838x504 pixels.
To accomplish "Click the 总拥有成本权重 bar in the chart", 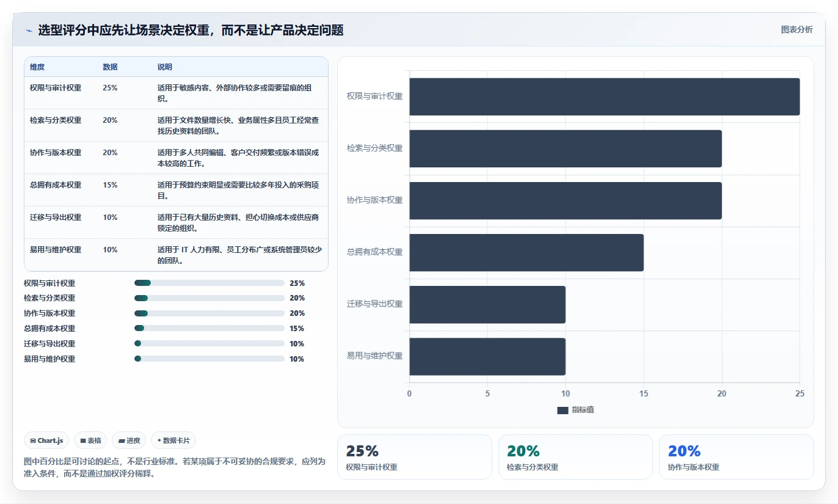I will (526, 253).
